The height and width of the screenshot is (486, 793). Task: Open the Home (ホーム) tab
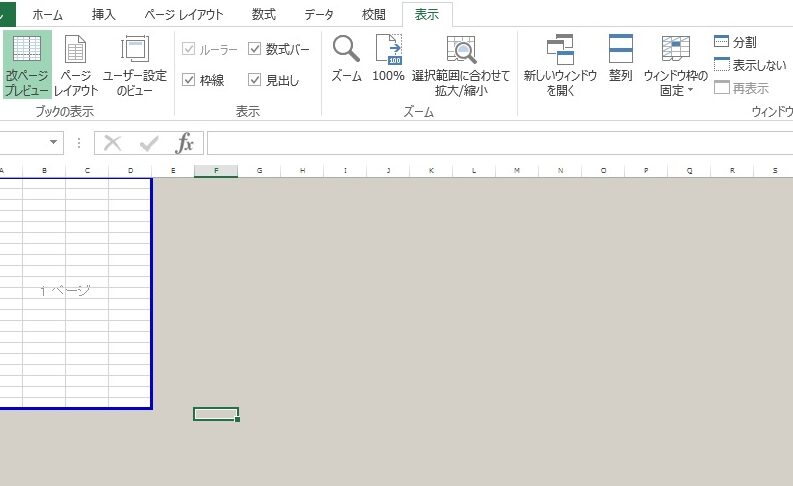click(x=48, y=15)
